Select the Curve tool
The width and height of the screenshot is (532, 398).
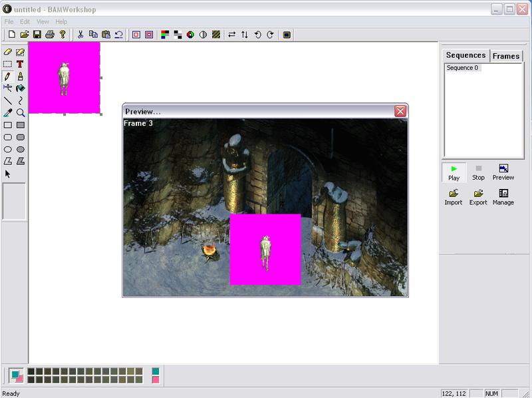click(21, 100)
